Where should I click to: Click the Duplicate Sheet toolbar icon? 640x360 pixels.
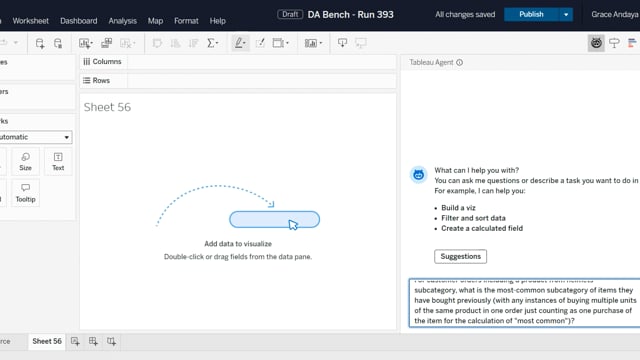[107, 43]
